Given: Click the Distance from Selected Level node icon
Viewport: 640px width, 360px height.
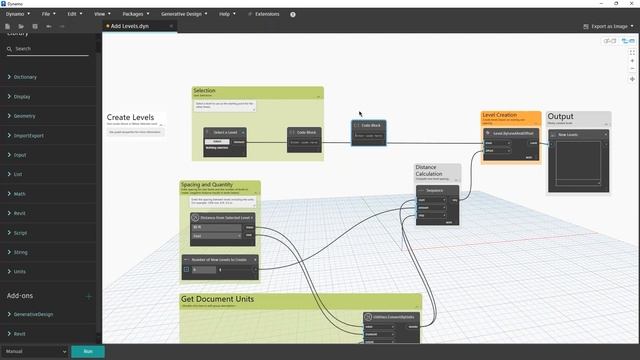Looking at the screenshot, I should click(195, 218).
